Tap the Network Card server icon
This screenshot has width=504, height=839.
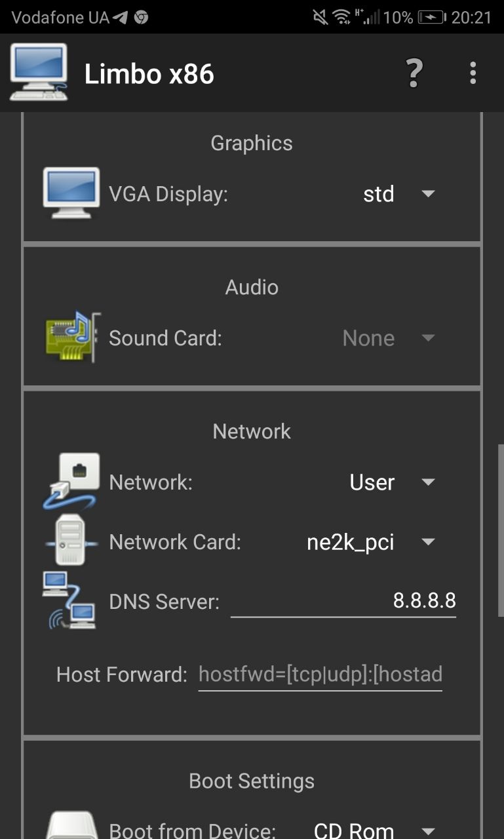tap(71, 540)
